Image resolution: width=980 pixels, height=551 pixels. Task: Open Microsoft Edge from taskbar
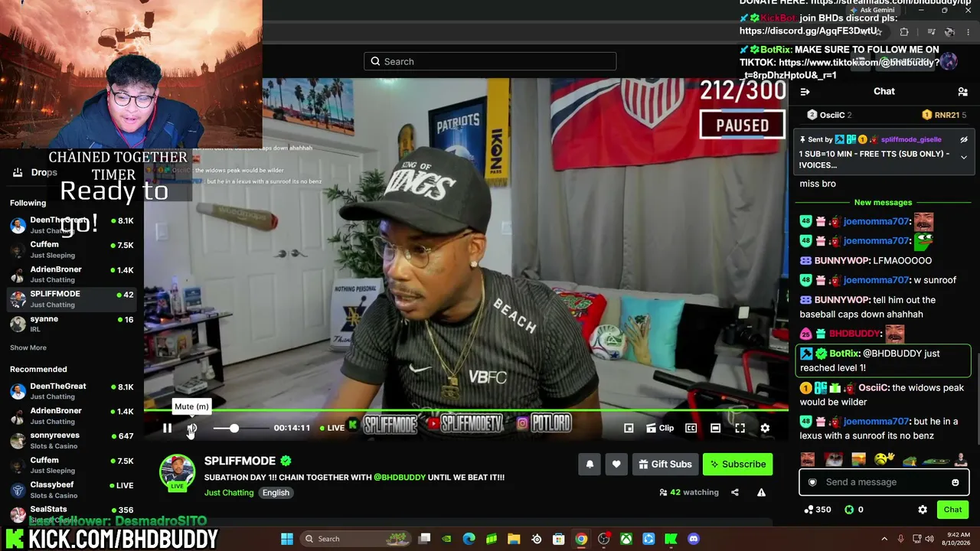(469, 539)
